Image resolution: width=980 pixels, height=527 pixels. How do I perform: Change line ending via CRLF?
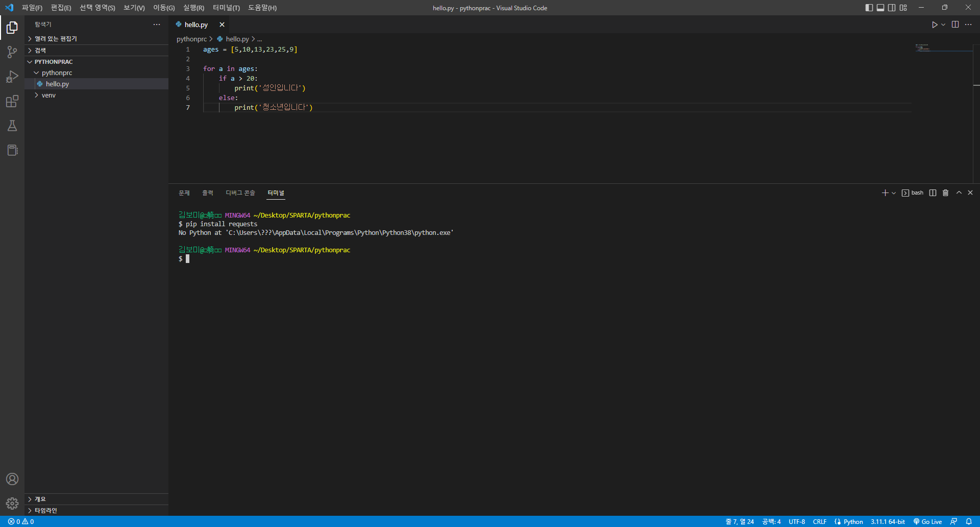[x=820, y=521]
